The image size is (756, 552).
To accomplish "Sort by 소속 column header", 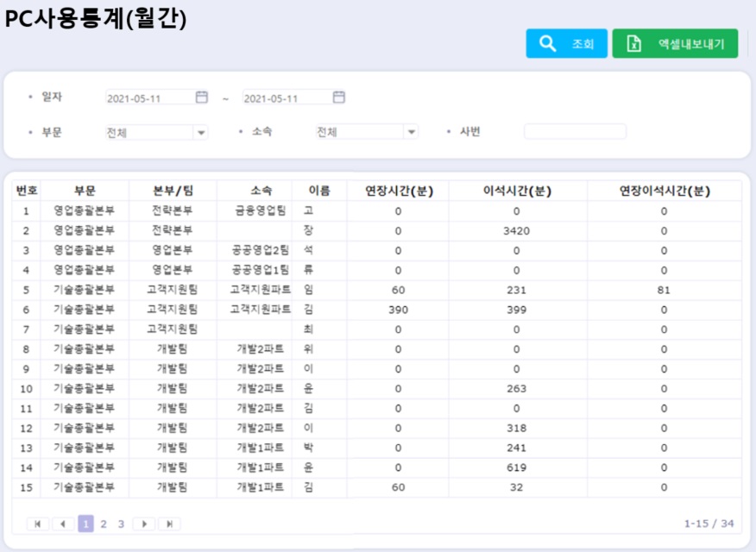I will (261, 191).
